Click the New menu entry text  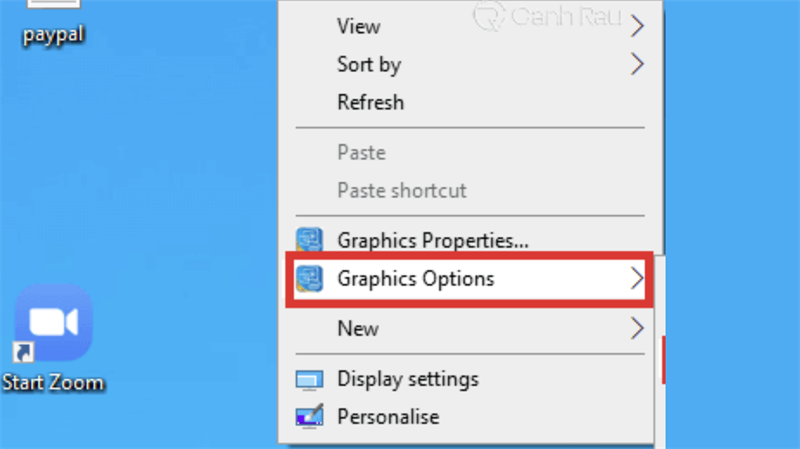click(x=358, y=328)
